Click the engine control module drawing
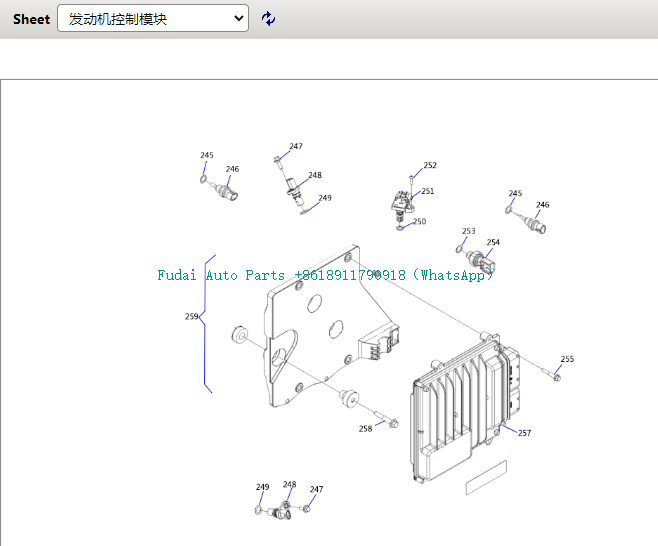Image resolution: width=658 pixels, height=546 pixels. pyautogui.click(x=464, y=409)
